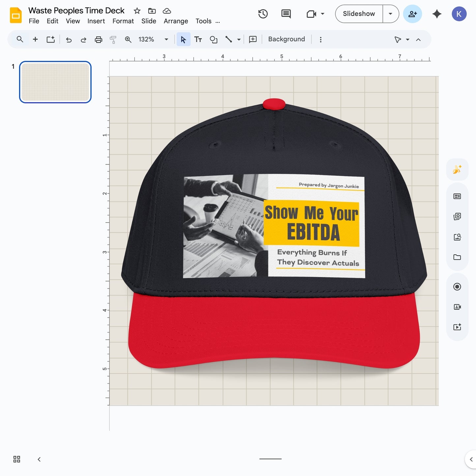Add a new slide with the plus icon
The height and width of the screenshot is (476, 476).
pyautogui.click(x=35, y=40)
